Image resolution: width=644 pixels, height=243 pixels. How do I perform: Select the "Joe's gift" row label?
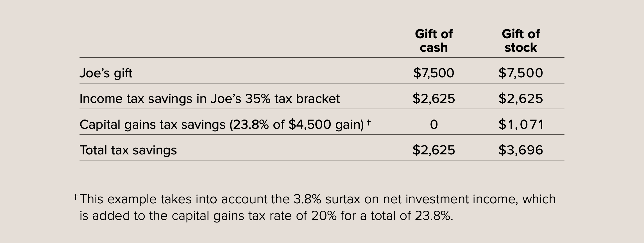pos(106,73)
